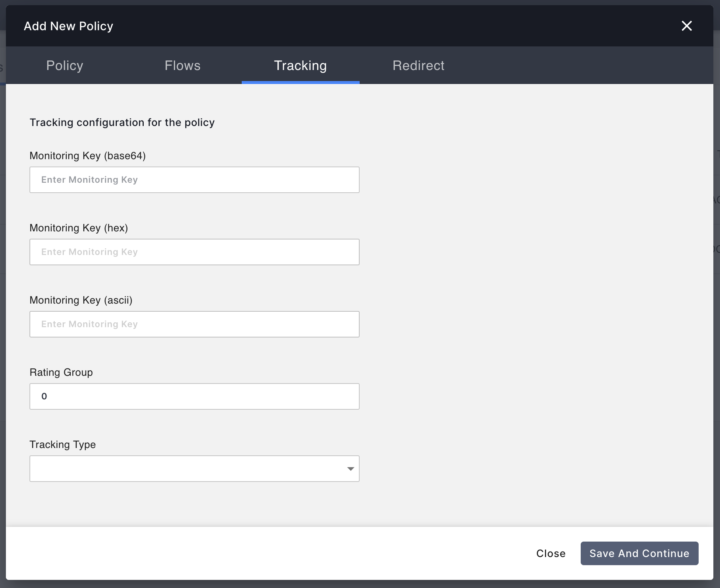Click the Monitoring Key (hex) label
The width and height of the screenshot is (720, 588).
click(x=79, y=228)
